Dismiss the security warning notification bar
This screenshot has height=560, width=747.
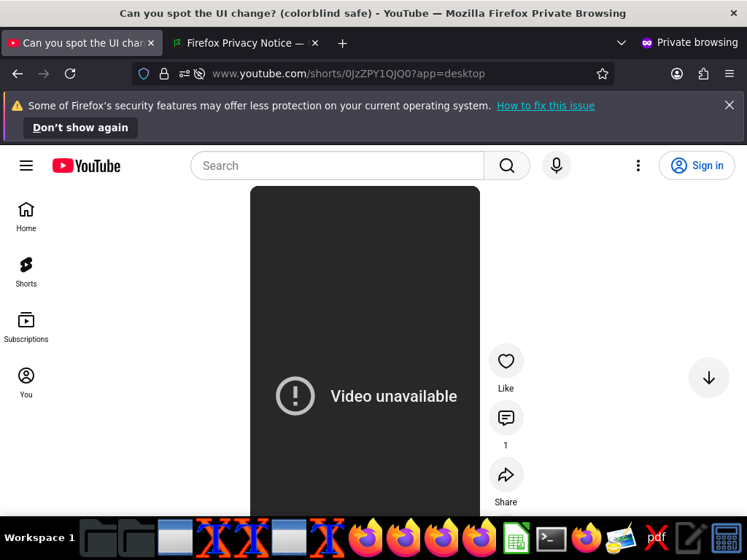[x=729, y=105]
